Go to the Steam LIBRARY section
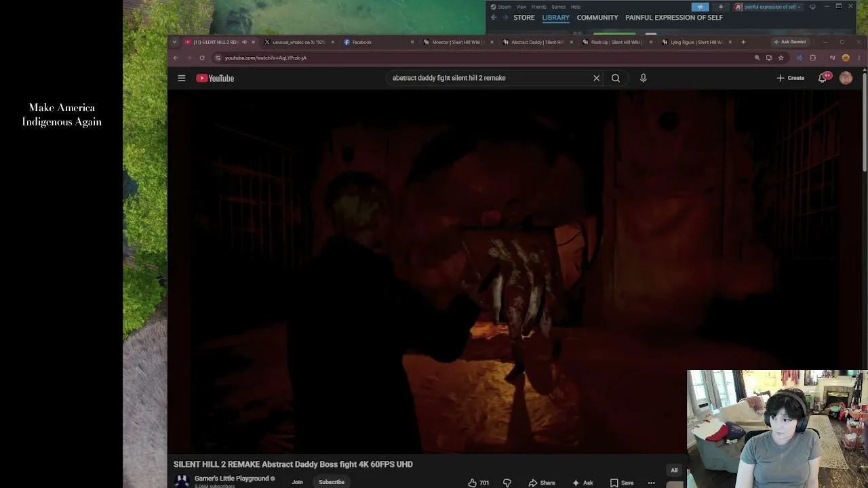Viewport: 868px width, 488px height. pyautogui.click(x=556, y=18)
